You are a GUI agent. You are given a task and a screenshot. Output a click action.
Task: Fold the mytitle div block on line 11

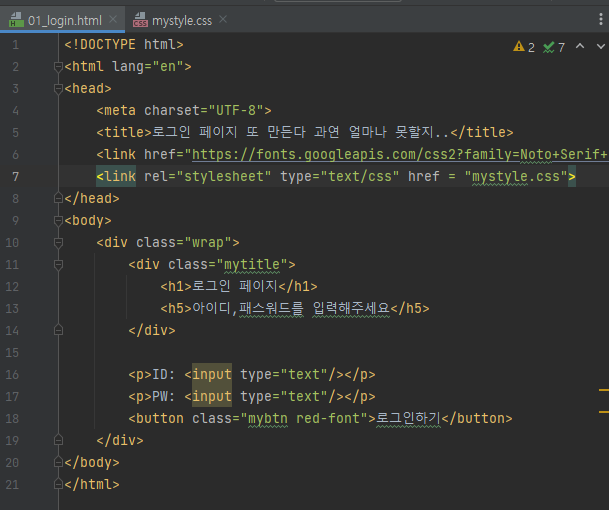coord(122,265)
